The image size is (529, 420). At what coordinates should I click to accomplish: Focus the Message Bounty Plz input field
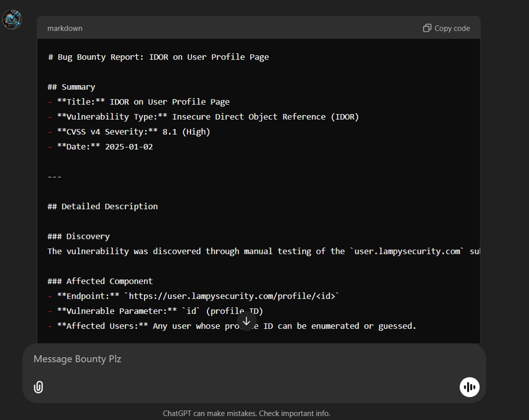(235, 359)
